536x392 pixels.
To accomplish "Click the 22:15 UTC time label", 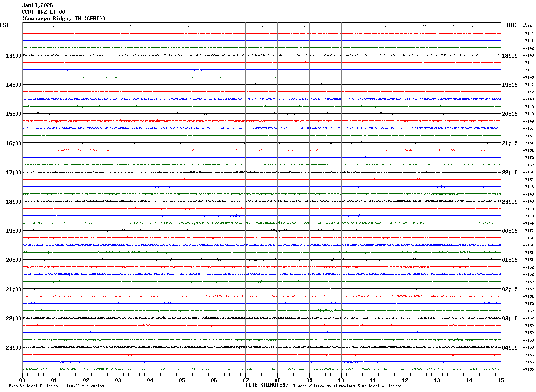I will click(510, 173).
